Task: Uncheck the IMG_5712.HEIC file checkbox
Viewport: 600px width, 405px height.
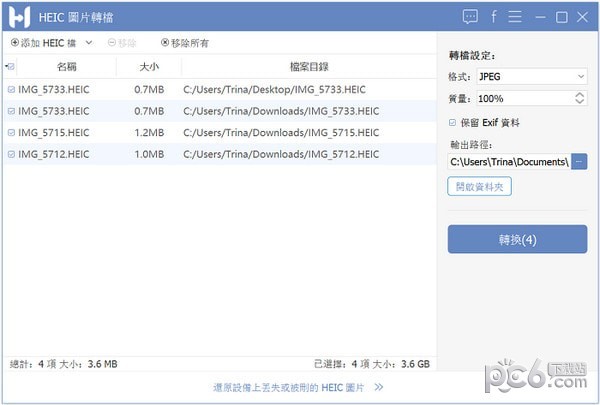Action: point(11,154)
